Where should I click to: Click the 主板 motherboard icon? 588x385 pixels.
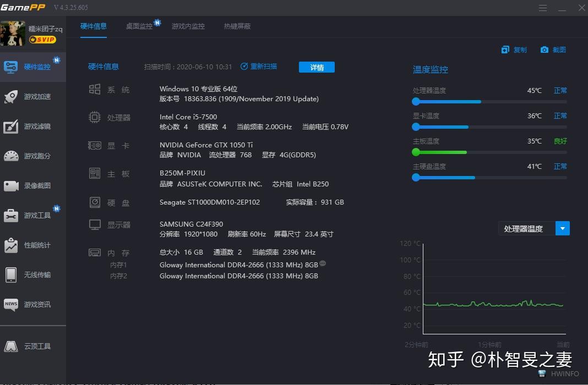tap(95, 173)
